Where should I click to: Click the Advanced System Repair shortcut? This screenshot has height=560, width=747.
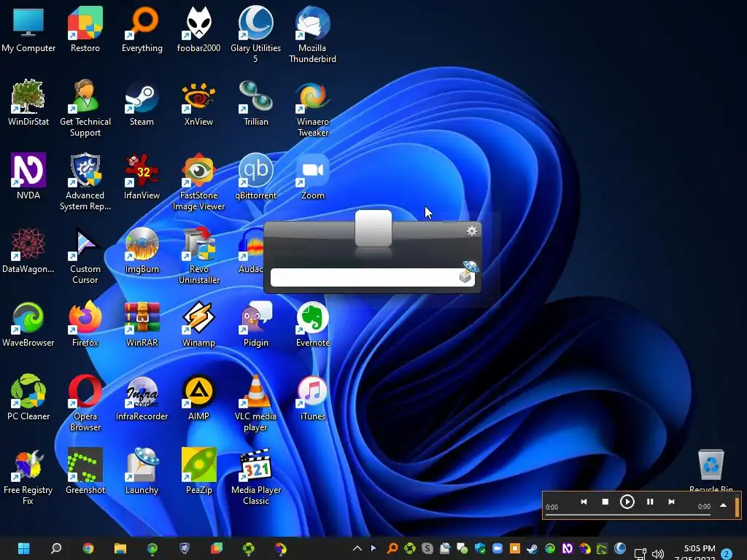coord(85,182)
